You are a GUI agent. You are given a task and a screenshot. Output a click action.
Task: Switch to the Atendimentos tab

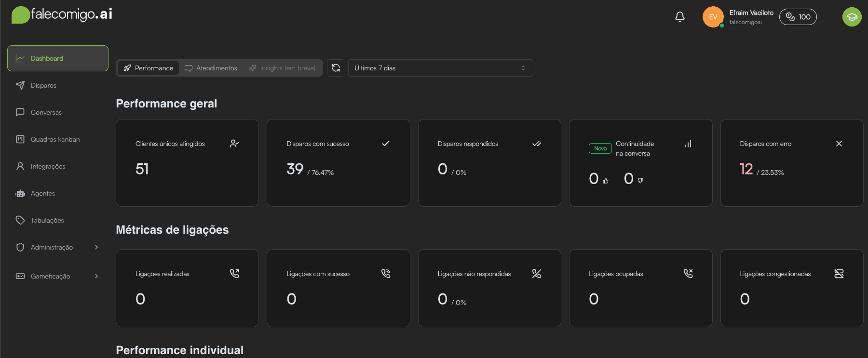[x=211, y=68]
